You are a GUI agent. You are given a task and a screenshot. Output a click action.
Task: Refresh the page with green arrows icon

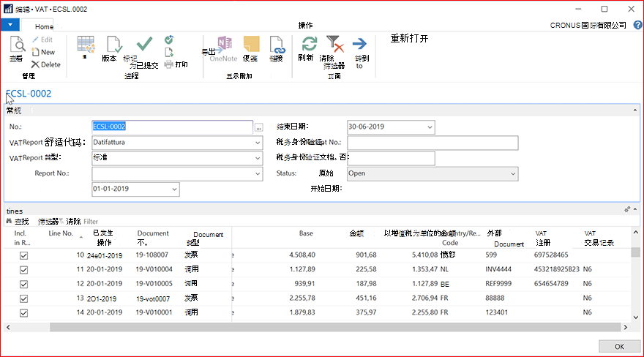tap(309, 43)
